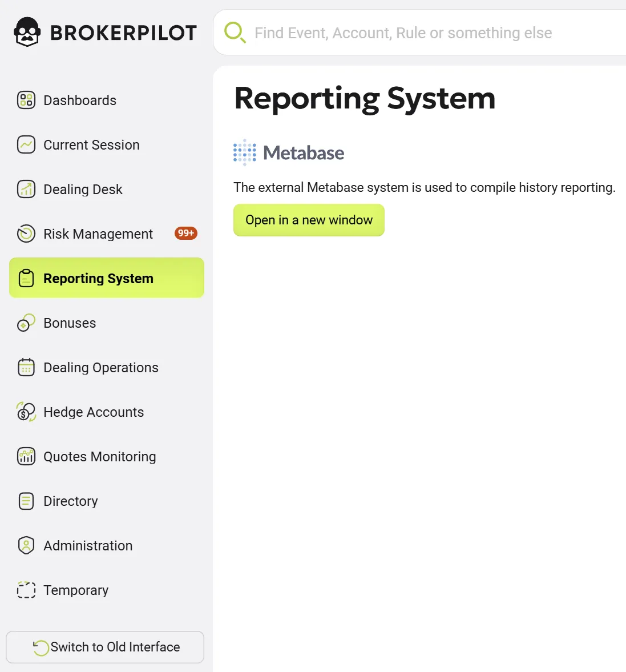Click the Directory list icon
This screenshot has width=626, height=672.
point(26,501)
